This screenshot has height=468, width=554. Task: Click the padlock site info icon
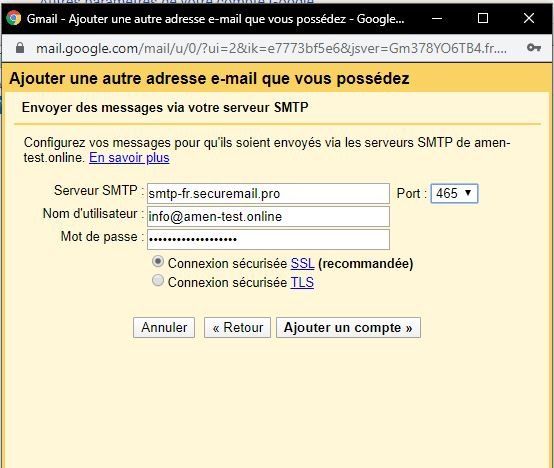tap(20, 48)
